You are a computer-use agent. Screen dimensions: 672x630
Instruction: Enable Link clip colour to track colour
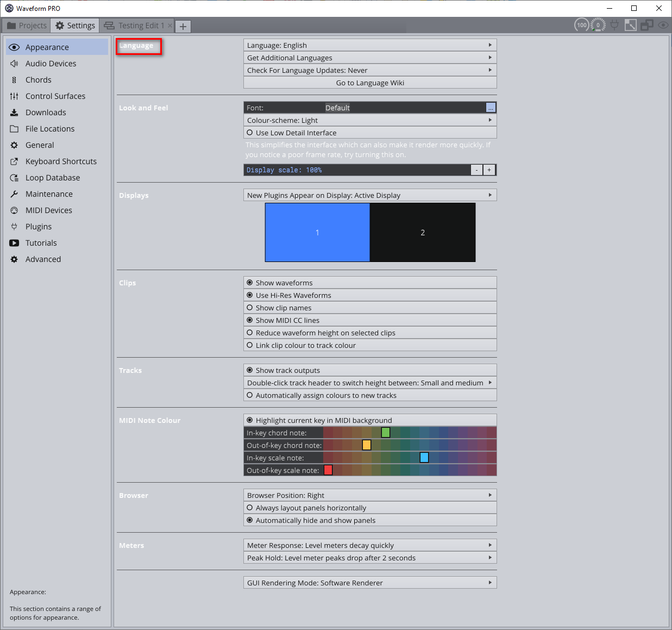[x=370, y=345]
